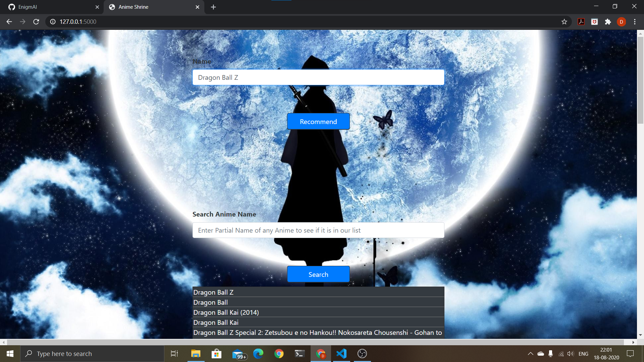Click the site information icon
Viewport: 644px width, 362px height.
pos(53,22)
